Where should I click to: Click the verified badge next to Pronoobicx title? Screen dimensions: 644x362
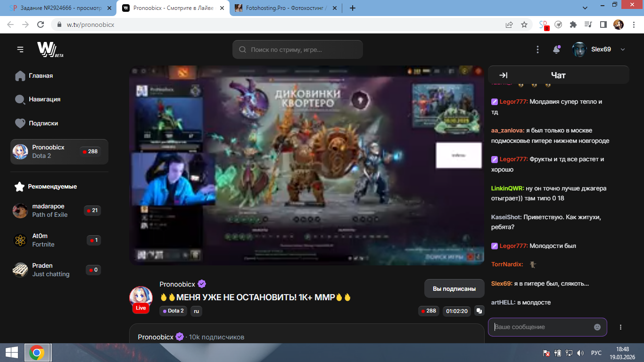[202, 284]
